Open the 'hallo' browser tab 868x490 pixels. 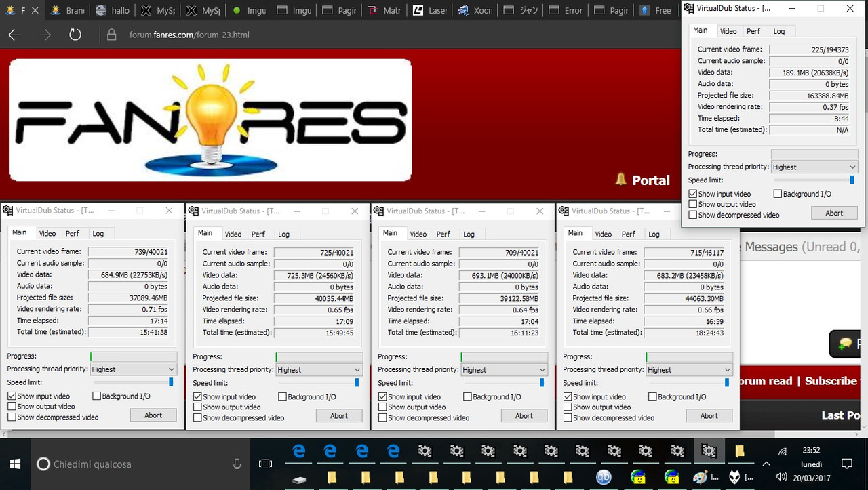point(113,10)
